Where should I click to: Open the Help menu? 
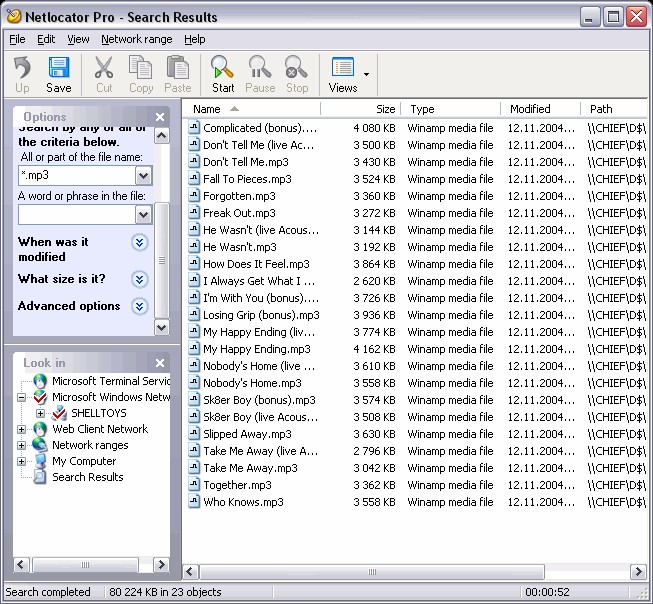194,39
